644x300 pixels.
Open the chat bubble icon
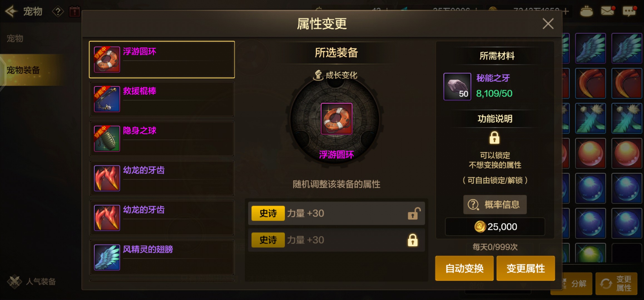point(630,11)
